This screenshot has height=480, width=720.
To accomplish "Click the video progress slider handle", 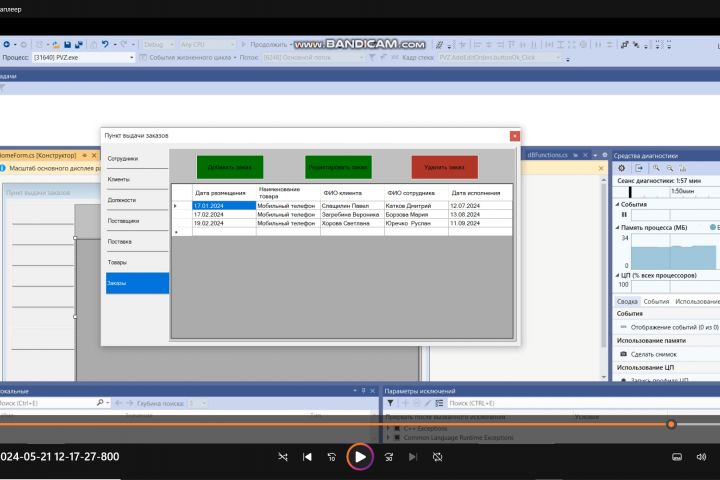I will pyautogui.click(x=671, y=424).
